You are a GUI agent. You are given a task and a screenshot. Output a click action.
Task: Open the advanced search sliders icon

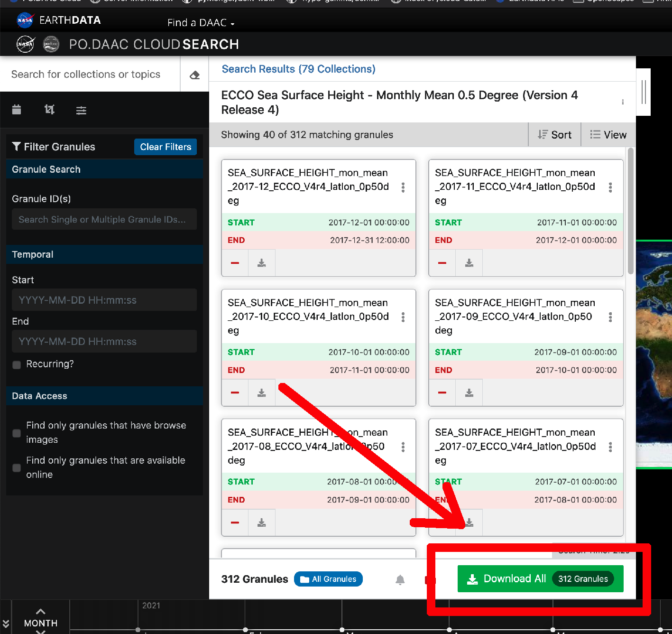(x=81, y=110)
